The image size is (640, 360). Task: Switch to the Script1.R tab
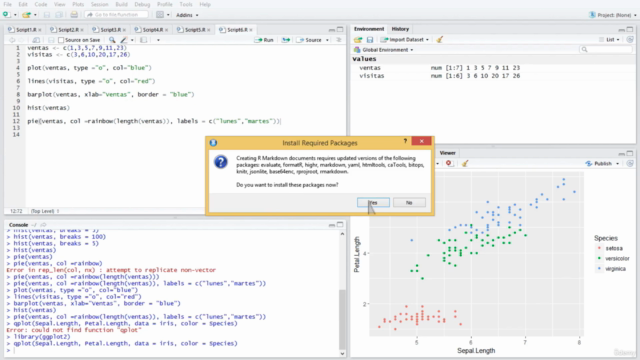pos(26,30)
